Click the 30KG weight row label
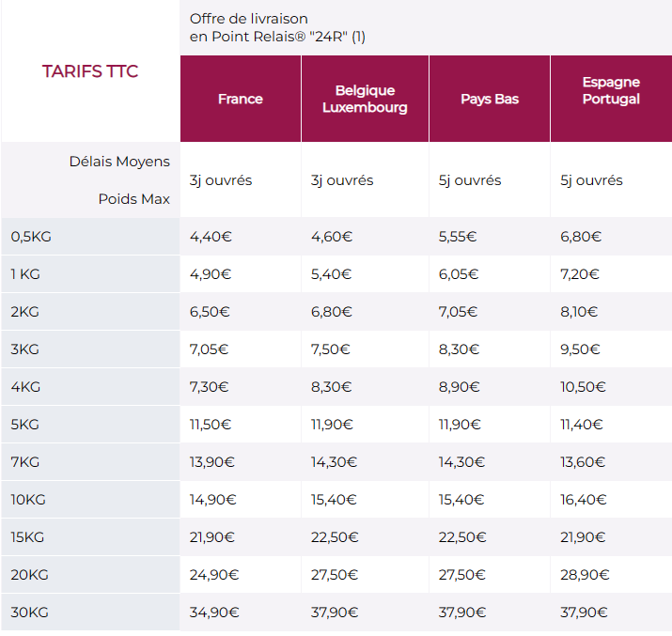This screenshot has height=636, width=672. click(30, 613)
